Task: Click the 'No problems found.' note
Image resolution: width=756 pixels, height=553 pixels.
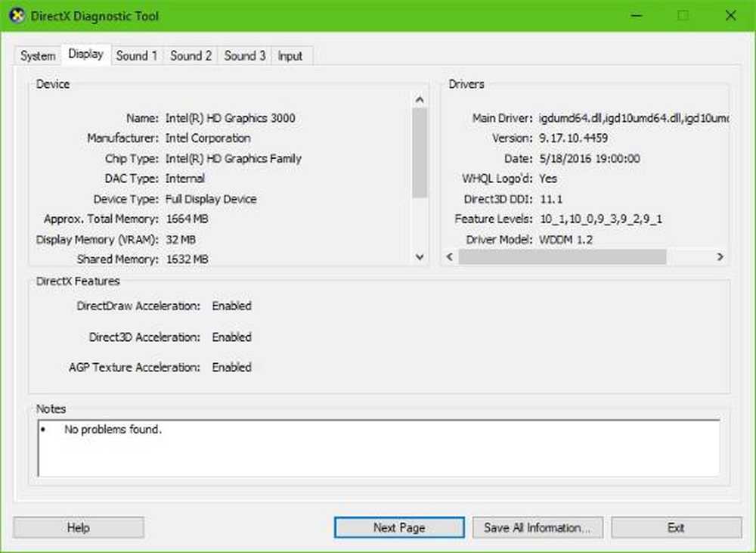Action: pos(113,430)
